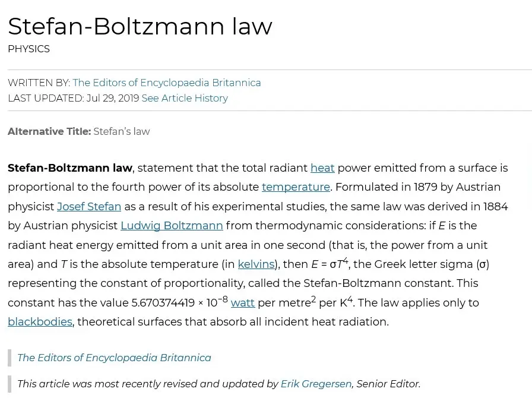Click the 'heat' hyperlink in the article
532x398 pixels.
coord(322,168)
